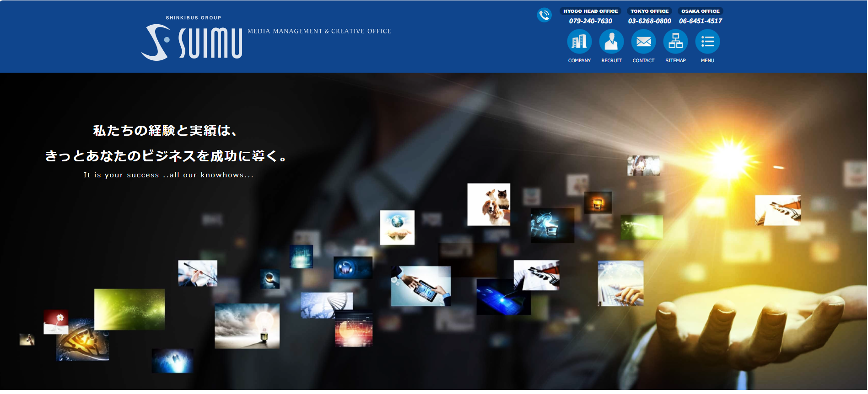Click phone number 06-6451-4517
This screenshot has width=868, height=394.
(x=700, y=21)
